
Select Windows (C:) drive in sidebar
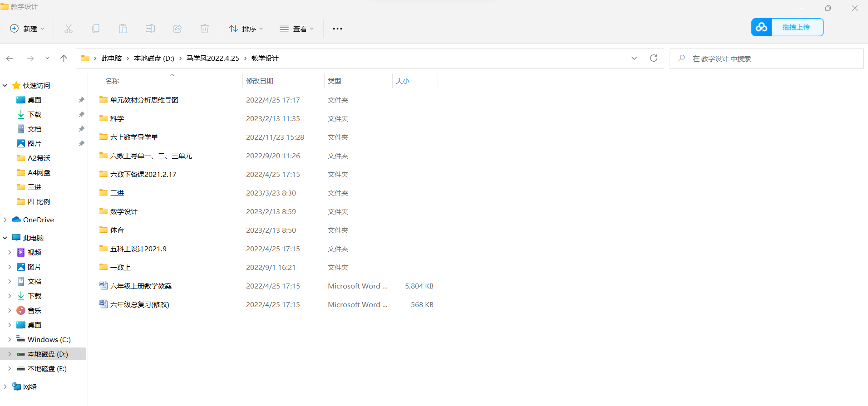pyautogui.click(x=49, y=339)
